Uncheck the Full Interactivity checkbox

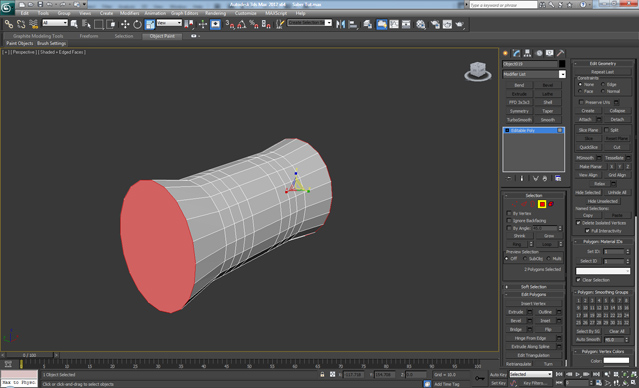[587, 231]
